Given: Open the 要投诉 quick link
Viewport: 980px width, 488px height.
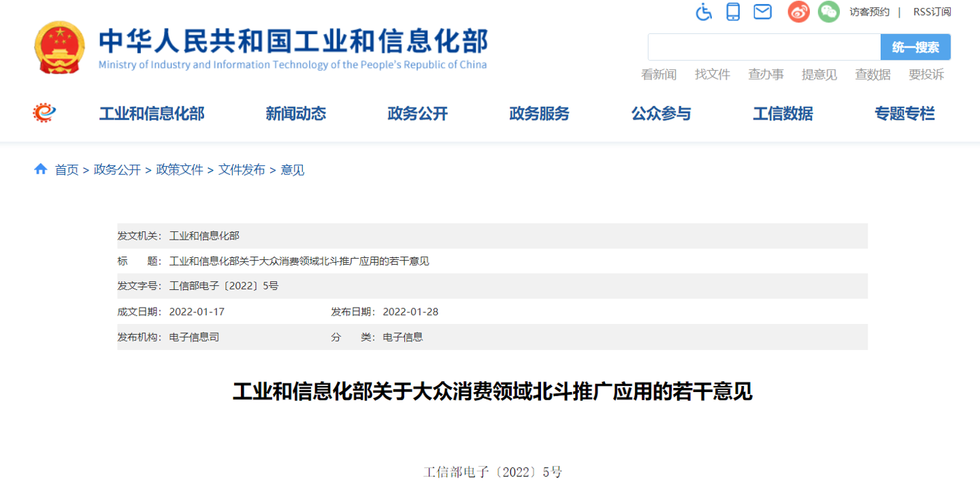Looking at the screenshot, I should coord(926,75).
